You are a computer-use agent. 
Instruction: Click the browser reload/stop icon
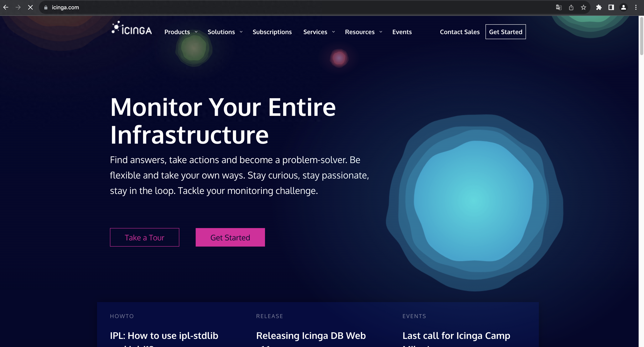click(x=30, y=7)
